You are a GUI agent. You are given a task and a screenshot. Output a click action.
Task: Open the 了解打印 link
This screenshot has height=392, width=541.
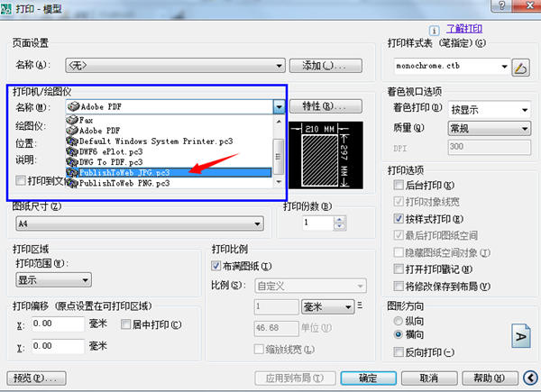[x=464, y=29]
